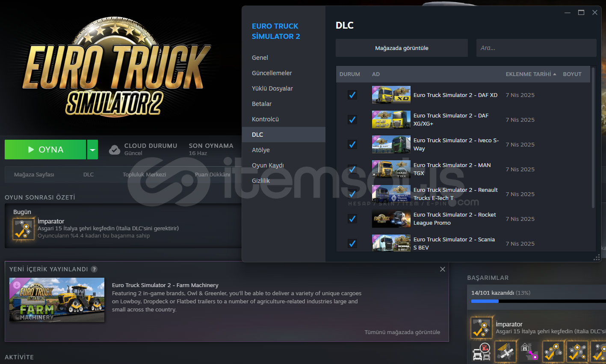Click the MAN TGX DLC thumbnail
The image size is (606, 364).
point(391,169)
